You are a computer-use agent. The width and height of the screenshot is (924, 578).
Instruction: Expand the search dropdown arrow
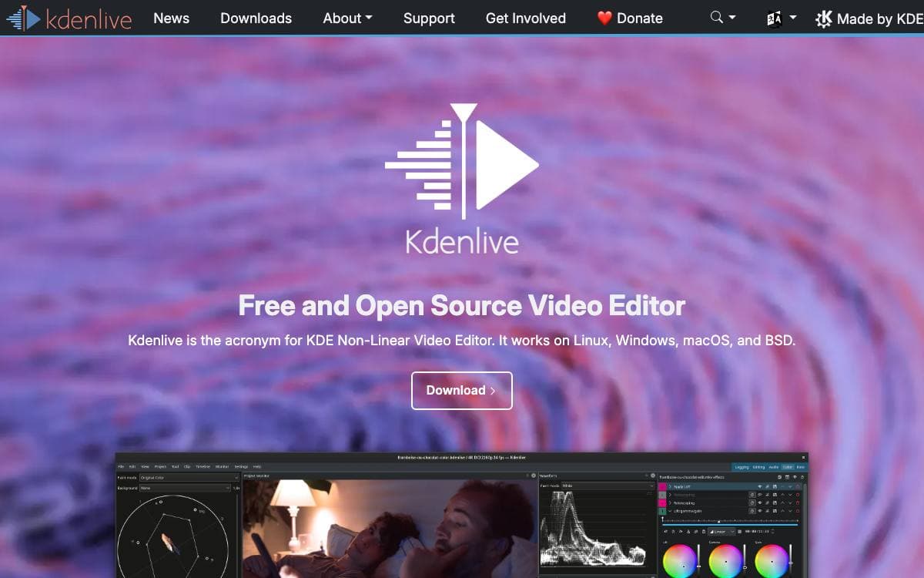(x=732, y=18)
